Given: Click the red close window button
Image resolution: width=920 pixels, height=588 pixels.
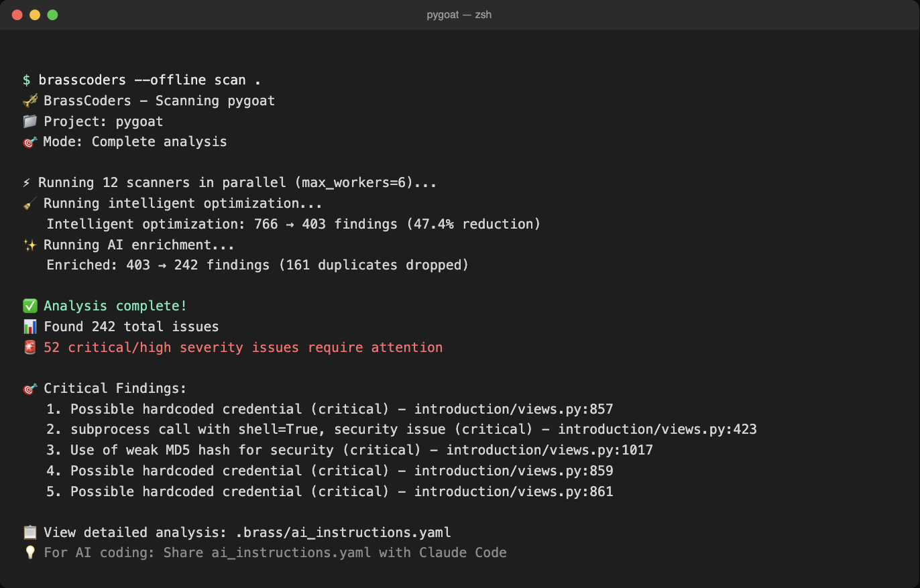Looking at the screenshot, I should [17, 15].
